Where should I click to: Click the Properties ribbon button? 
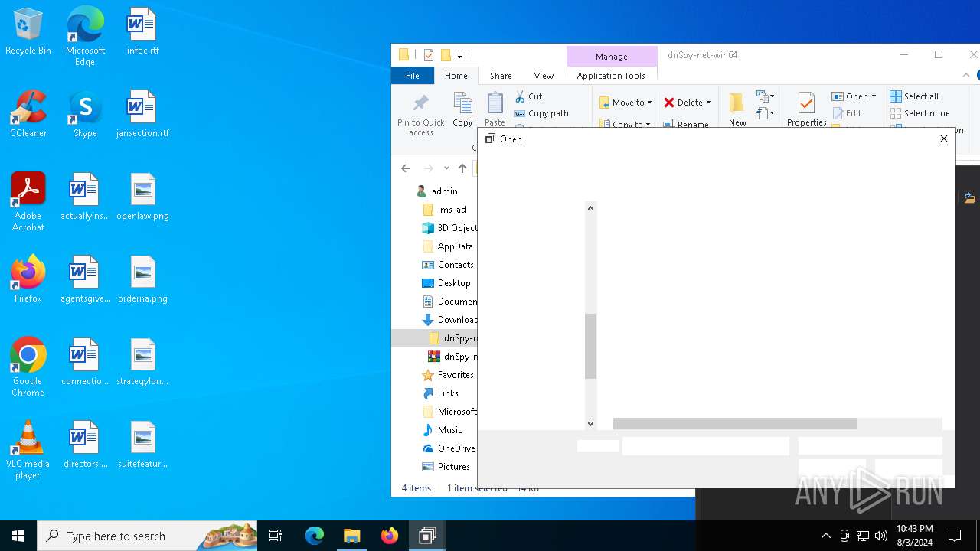(806, 109)
